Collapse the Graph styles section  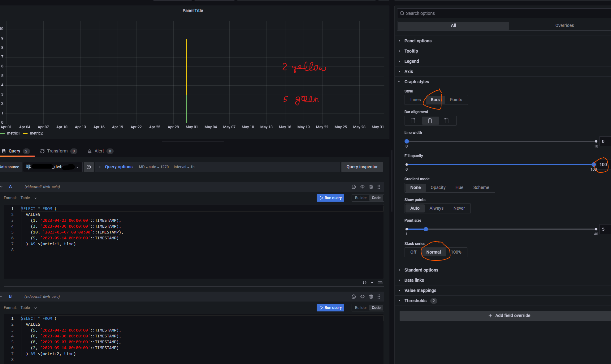[x=417, y=82]
